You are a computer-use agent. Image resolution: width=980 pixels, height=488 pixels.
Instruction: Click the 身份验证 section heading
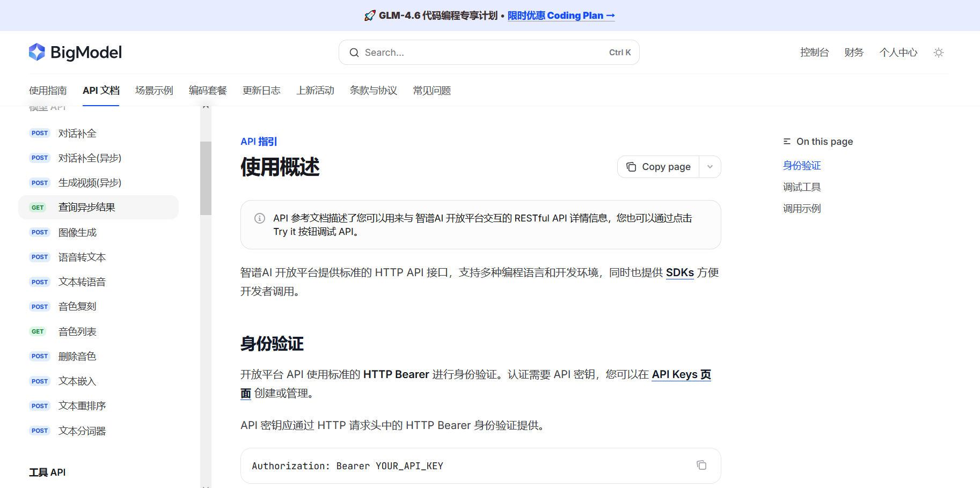pyautogui.click(x=272, y=344)
